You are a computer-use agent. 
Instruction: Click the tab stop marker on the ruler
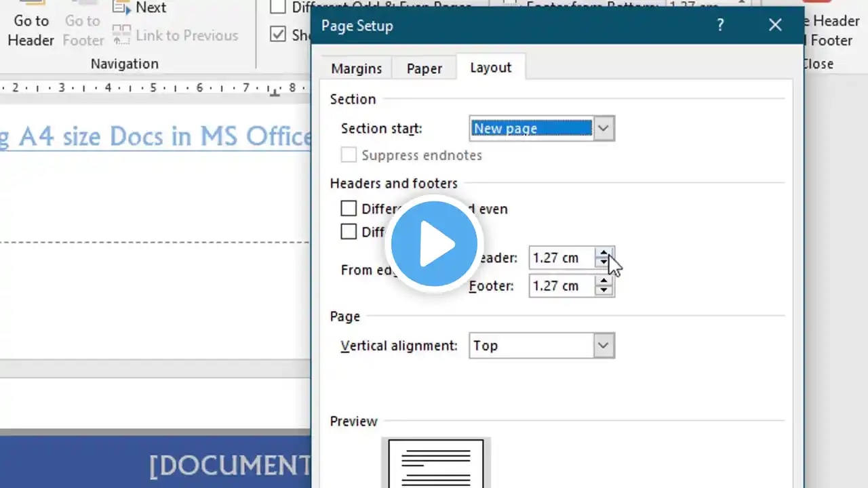pos(274,92)
